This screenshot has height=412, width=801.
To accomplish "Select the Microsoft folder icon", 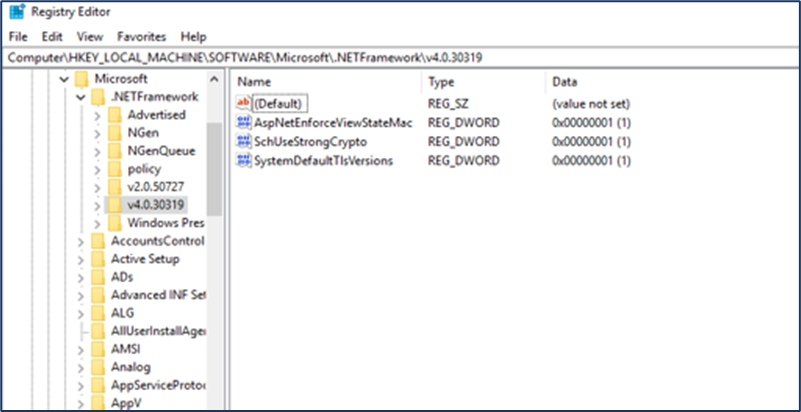I will point(82,79).
